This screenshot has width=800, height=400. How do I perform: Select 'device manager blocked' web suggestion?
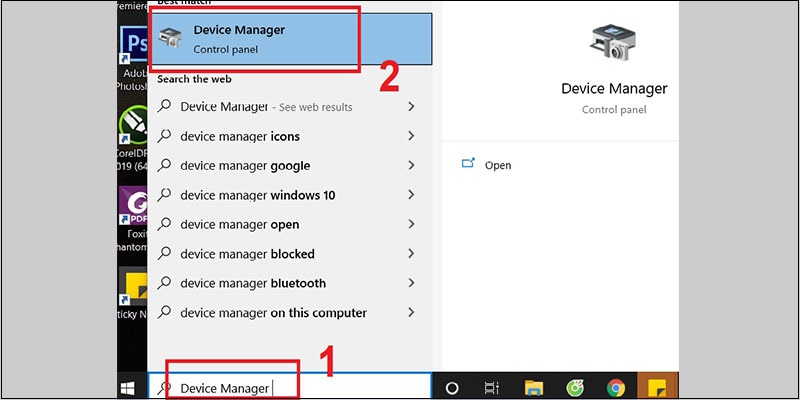click(247, 254)
